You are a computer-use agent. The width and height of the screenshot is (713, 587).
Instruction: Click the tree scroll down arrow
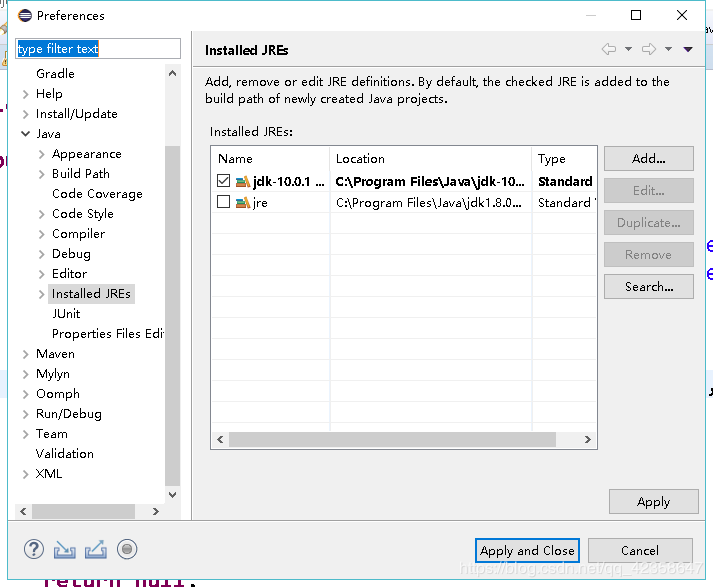pyautogui.click(x=172, y=495)
